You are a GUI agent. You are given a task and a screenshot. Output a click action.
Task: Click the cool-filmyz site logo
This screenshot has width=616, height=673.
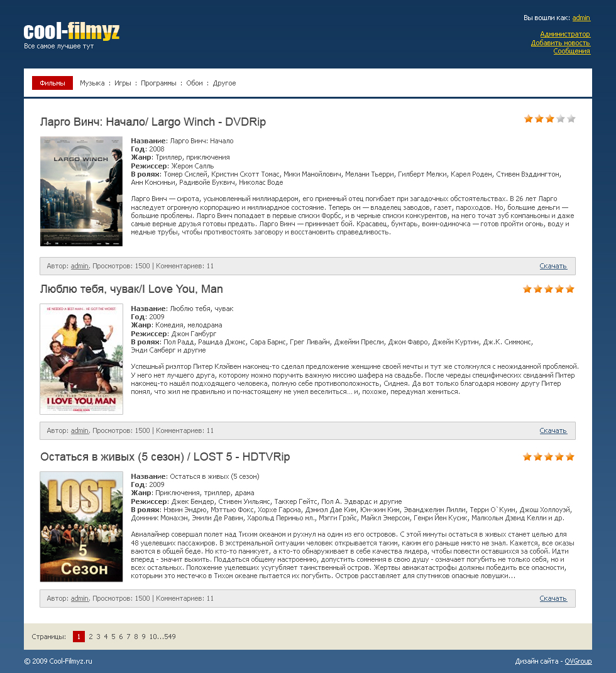click(x=71, y=31)
